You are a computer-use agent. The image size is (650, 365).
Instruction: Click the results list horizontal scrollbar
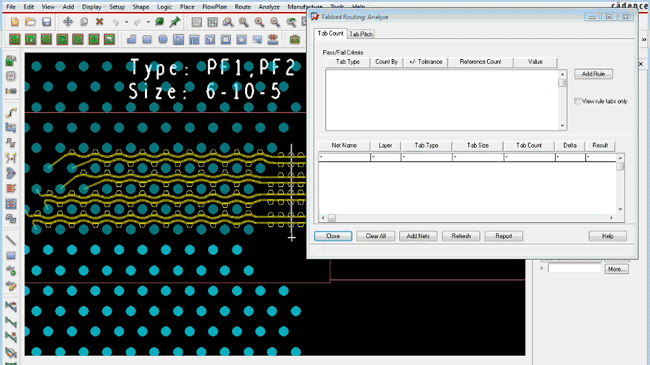[467, 218]
